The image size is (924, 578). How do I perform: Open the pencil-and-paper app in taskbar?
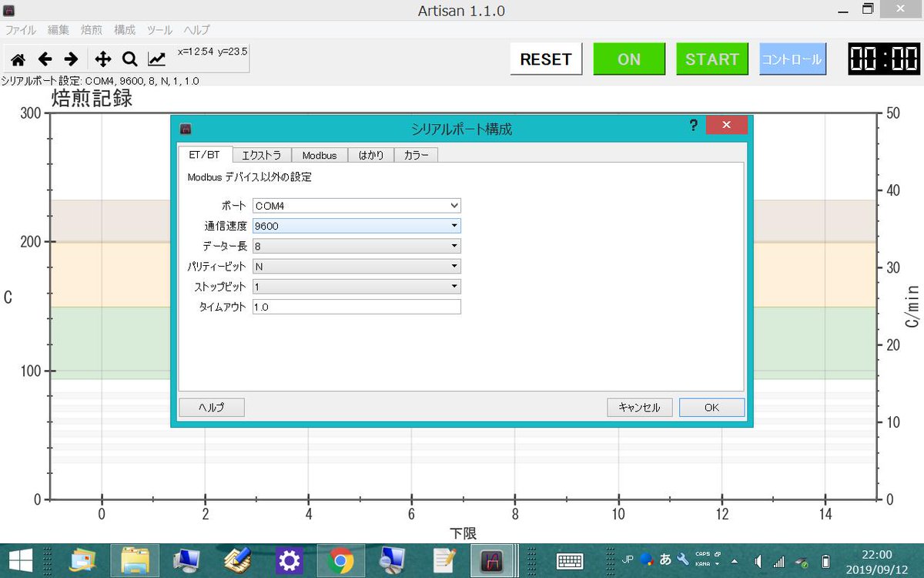[x=238, y=560]
